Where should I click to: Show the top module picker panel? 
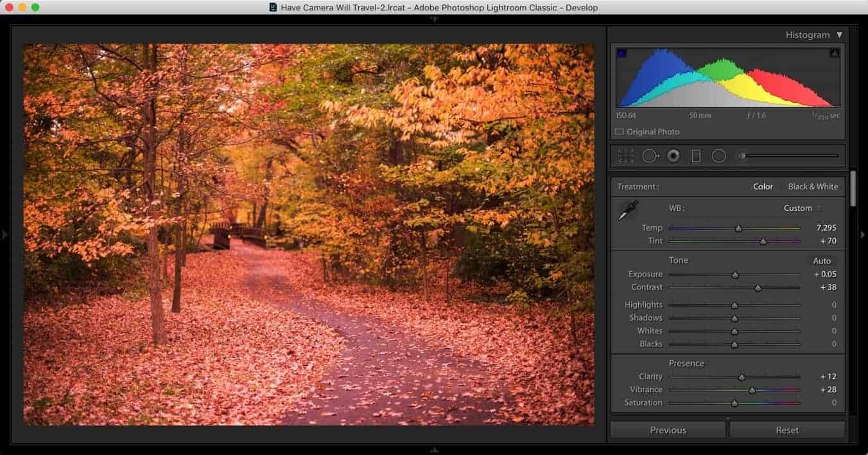tap(434, 19)
